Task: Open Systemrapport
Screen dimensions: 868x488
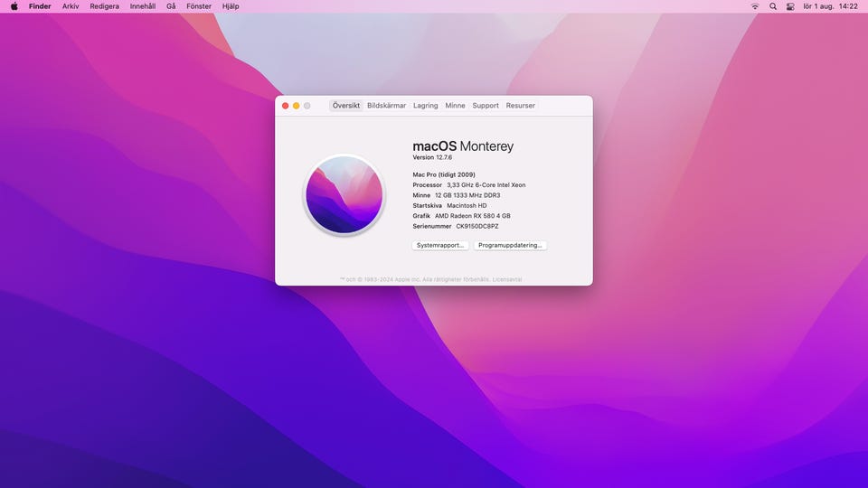Action: point(440,245)
